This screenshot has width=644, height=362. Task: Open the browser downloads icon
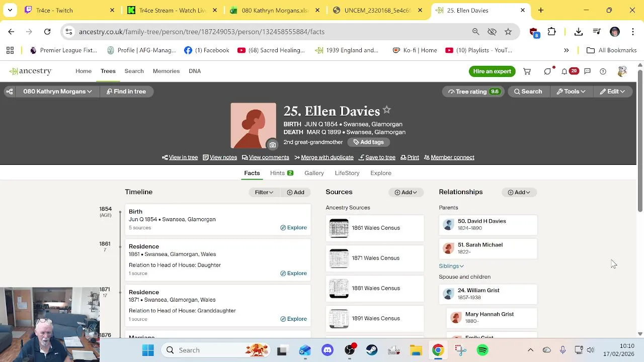pos(579,32)
